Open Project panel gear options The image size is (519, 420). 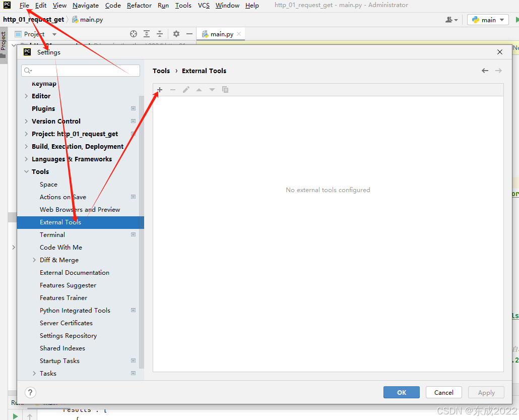pos(176,34)
